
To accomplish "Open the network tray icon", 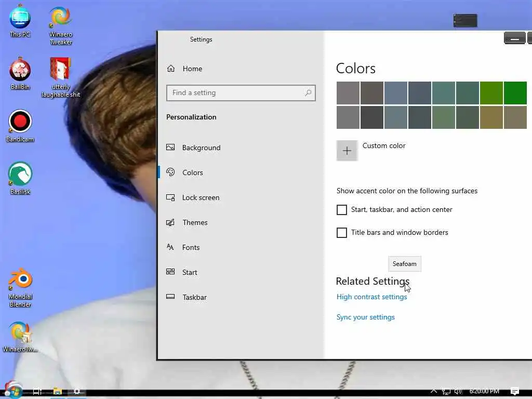I will [446, 391].
